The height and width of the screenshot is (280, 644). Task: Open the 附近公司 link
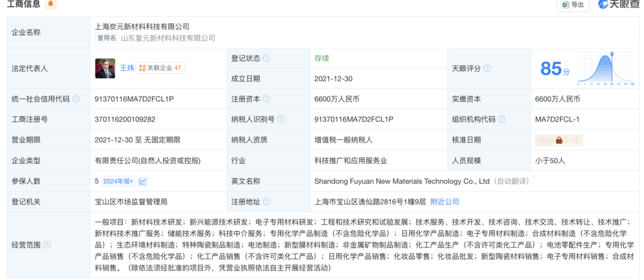point(444,201)
